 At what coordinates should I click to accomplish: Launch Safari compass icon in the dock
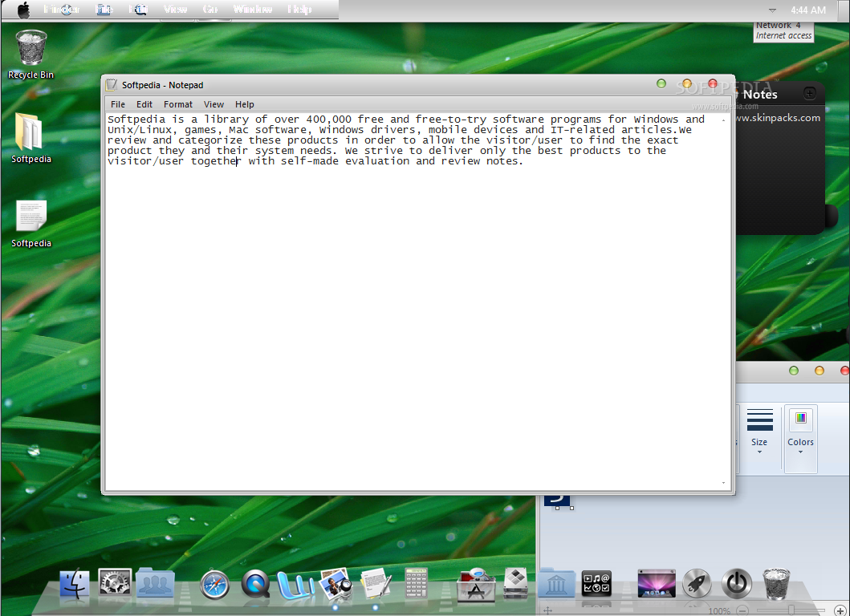point(214,586)
